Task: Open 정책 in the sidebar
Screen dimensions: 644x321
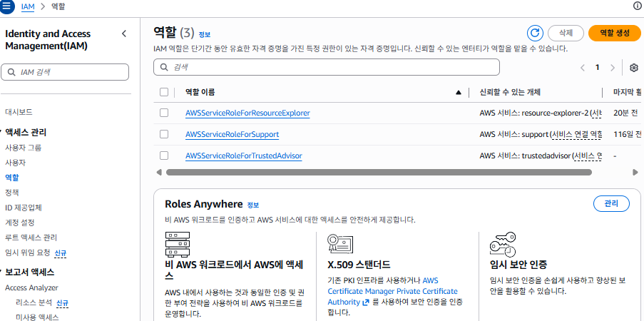Action: click(11, 193)
